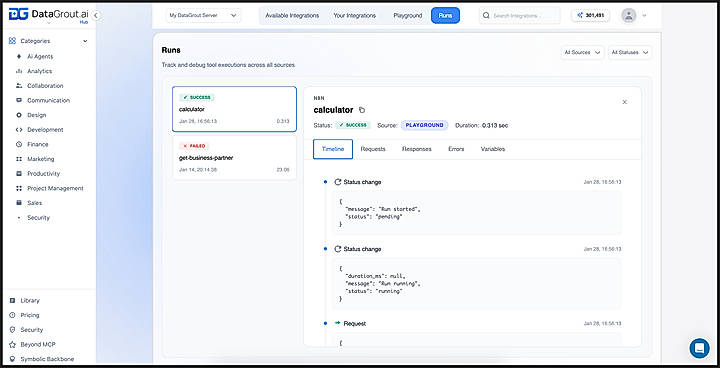Copy the calculator run name icon
The image size is (720, 368).
pyautogui.click(x=362, y=110)
